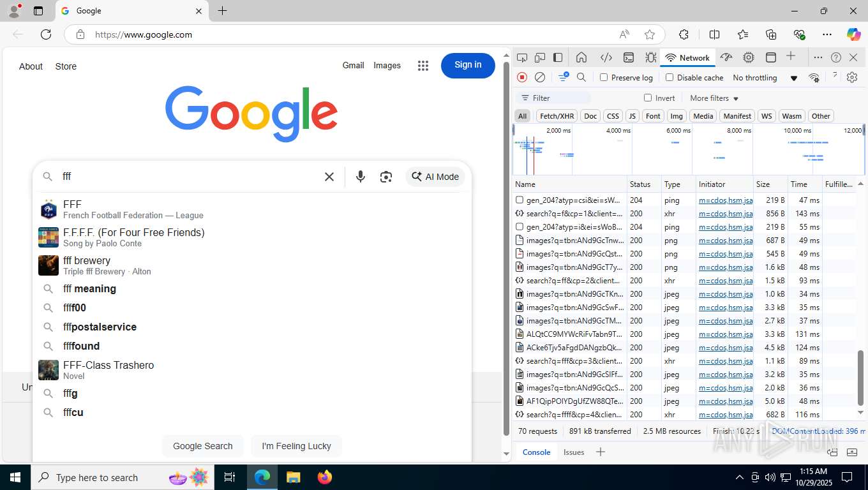The height and width of the screenshot is (490, 868).
Task: Open the Elements panel icon
Action: pos(606,57)
